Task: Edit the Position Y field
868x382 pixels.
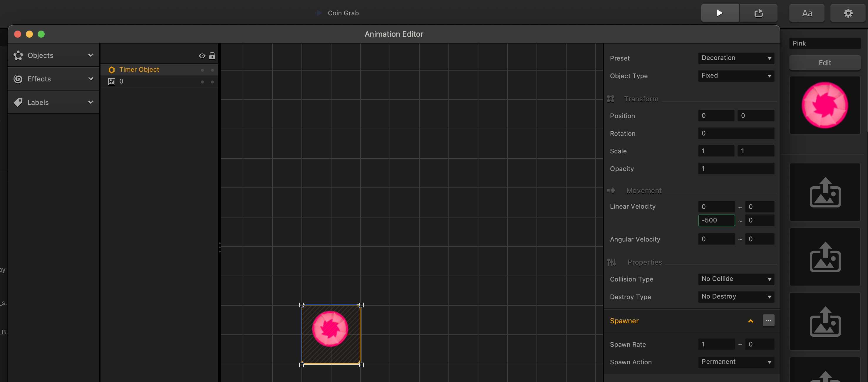Action: click(755, 115)
